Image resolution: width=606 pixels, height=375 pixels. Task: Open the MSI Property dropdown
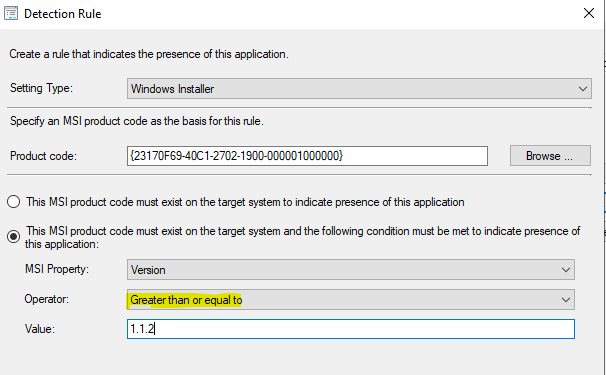(351, 269)
